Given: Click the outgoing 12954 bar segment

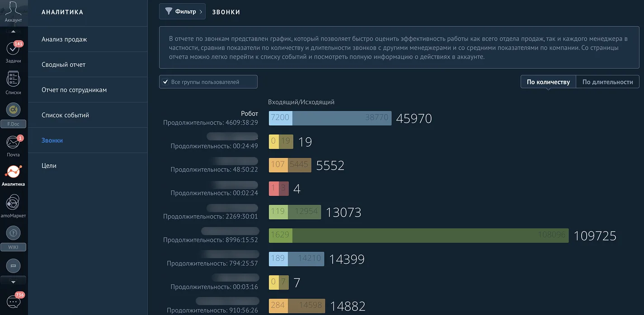Looking at the screenshot, I should (x=305, y=212).
